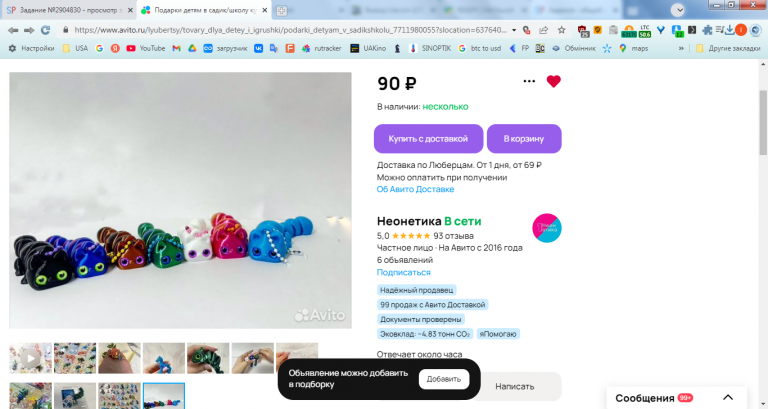Open the new tab button
Screen dimensions: 768x409
click(x=281, y=10)
